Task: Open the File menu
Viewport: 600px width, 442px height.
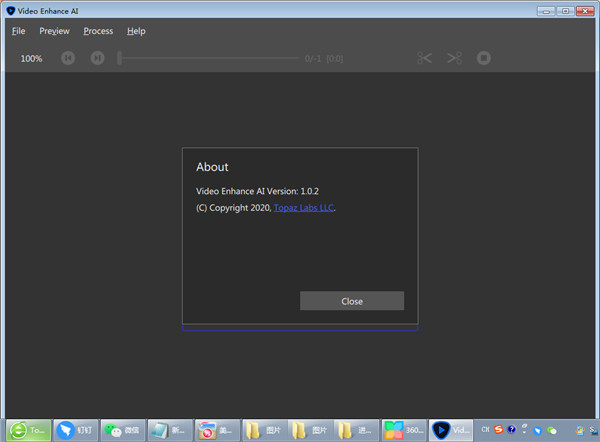Action: 18,31
